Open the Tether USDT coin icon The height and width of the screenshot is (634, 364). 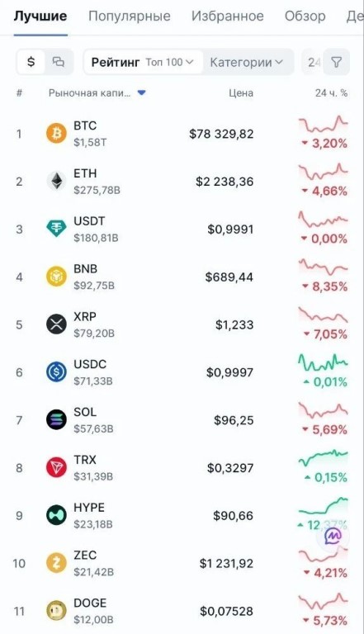(56, 229)
